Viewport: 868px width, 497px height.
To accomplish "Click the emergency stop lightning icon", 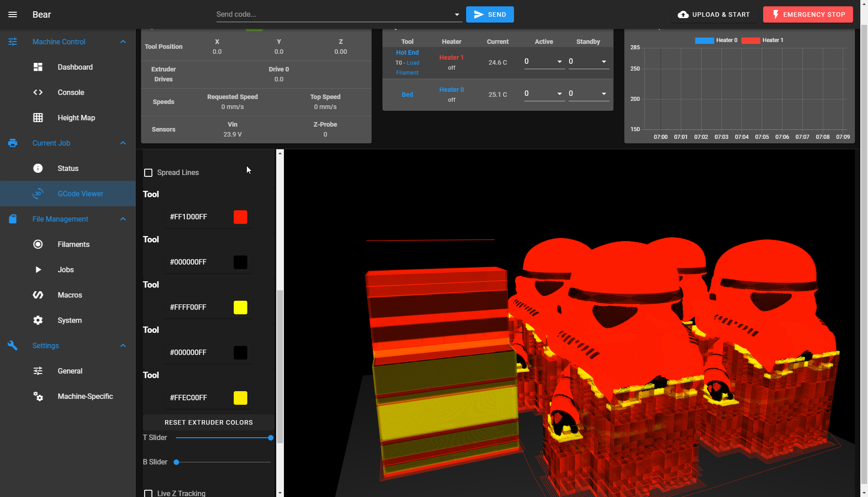I will pos(776,14).
